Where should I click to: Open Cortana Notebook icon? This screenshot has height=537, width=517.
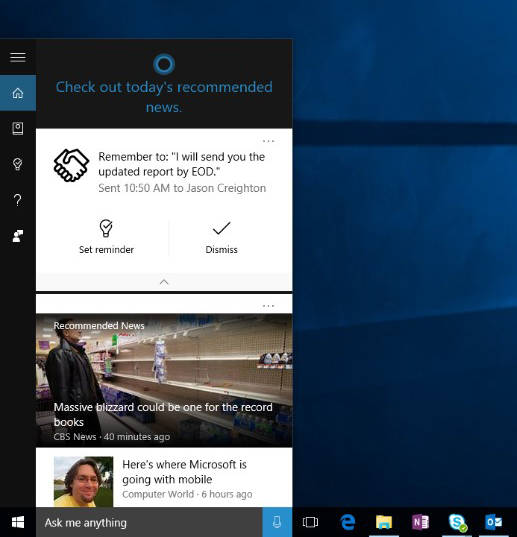pos(18,128)
